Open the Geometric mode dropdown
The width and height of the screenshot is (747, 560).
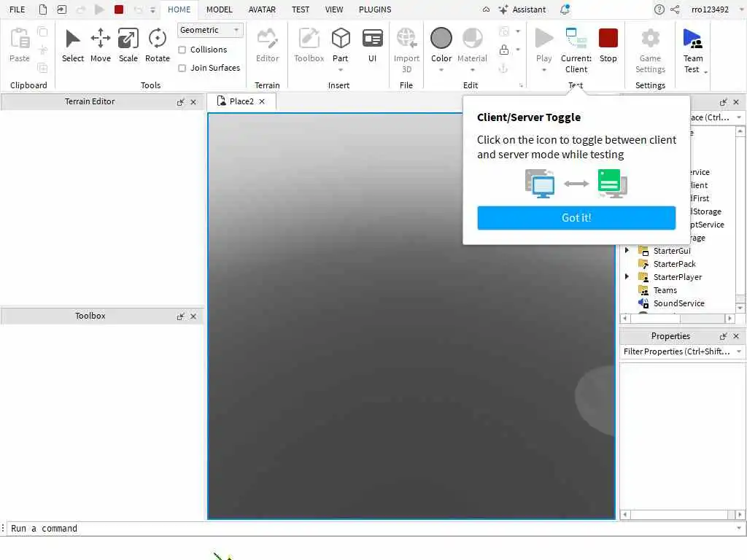(210, 30)
